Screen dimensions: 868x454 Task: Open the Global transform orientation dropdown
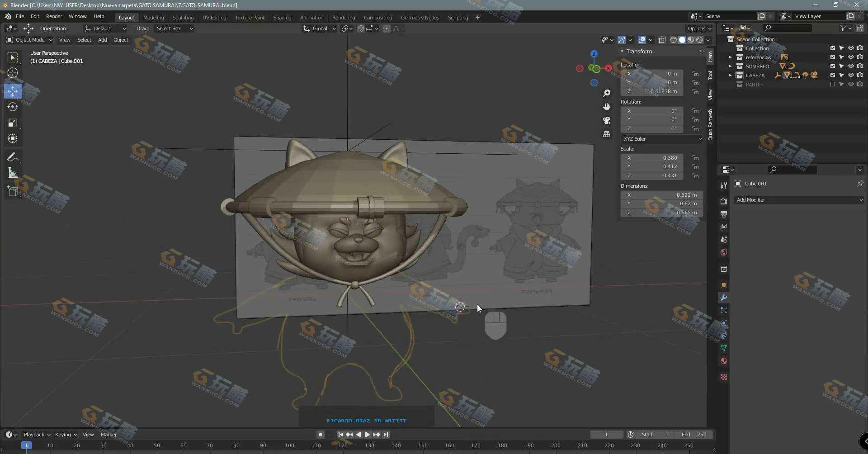tap(320, 28)
